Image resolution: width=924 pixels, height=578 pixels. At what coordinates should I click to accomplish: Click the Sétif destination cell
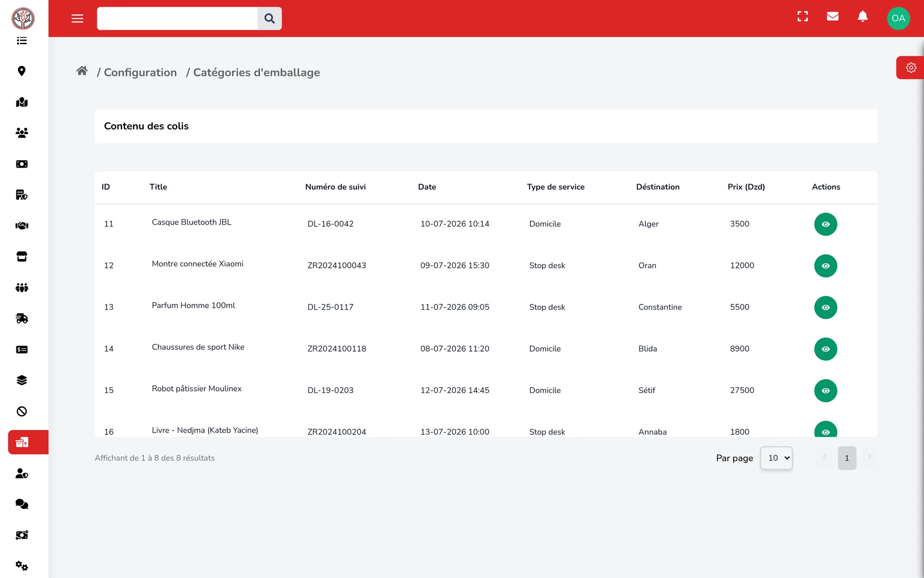tap(646, 391)
